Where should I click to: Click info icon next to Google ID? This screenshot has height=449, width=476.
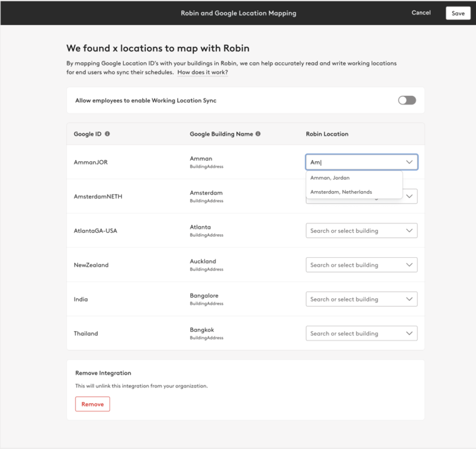(107, 134)
